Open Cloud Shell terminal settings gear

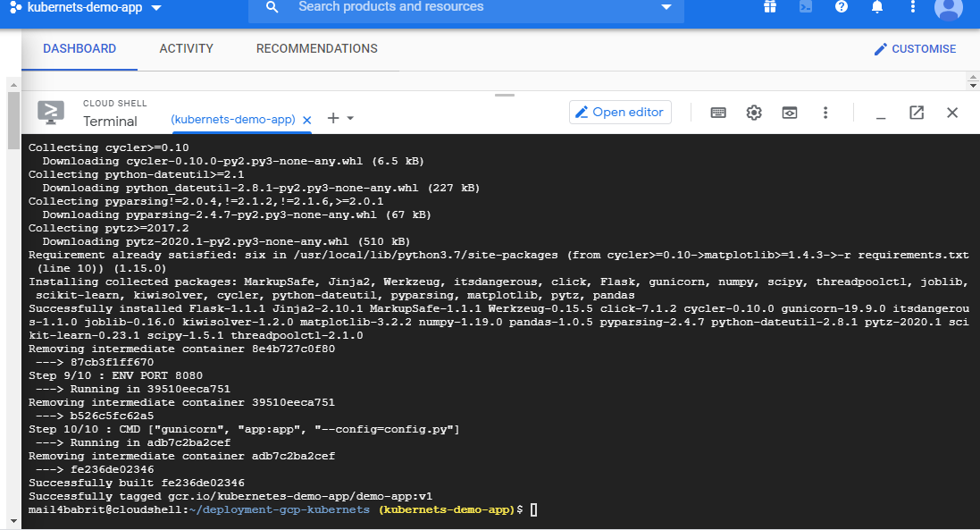(754, 113)
